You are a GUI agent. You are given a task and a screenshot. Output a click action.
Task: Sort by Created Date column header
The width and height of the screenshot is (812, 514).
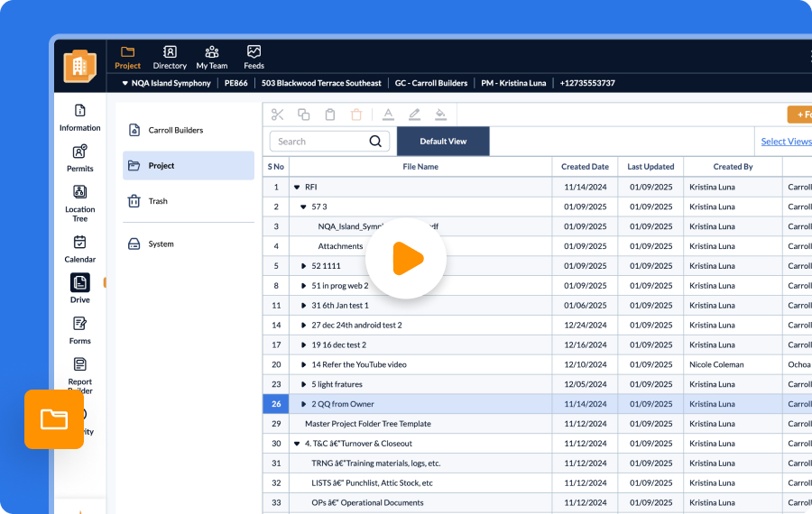coord(586,167)
